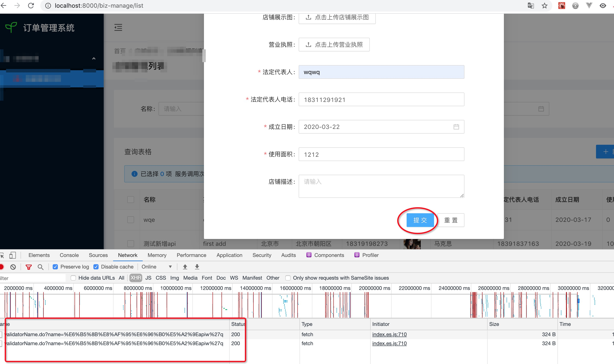The image size is (614, 364).
Task: Export HAR file using the download arrow icon
Action: tap(197, 267)
